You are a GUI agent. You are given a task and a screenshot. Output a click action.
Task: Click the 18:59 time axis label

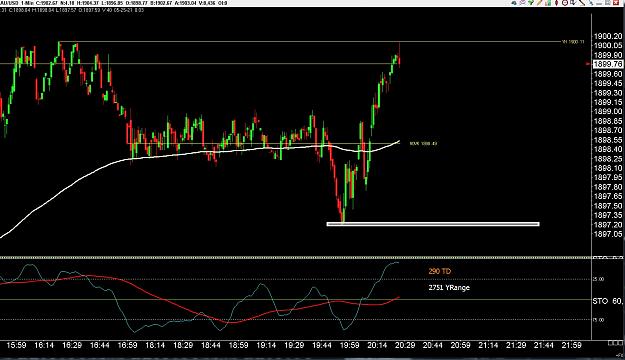(x=238, y=345)
